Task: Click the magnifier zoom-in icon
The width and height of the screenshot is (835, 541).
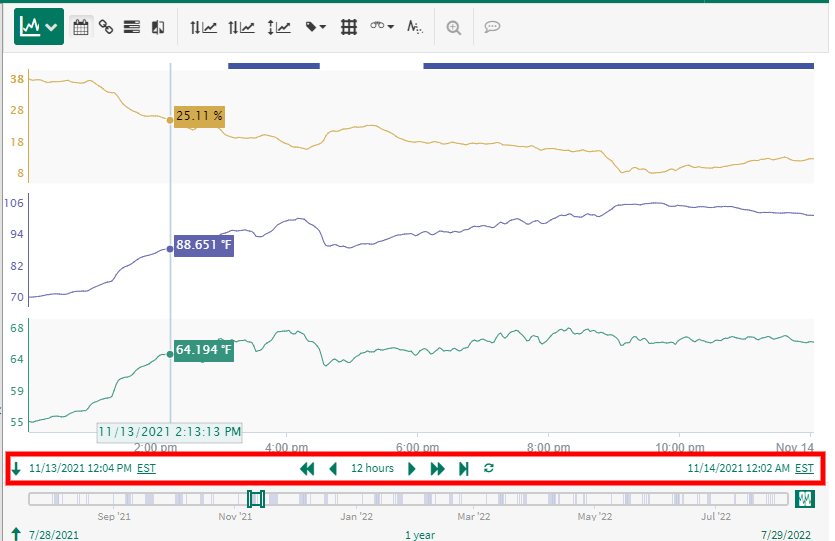Action: click(x=454, y=27)
